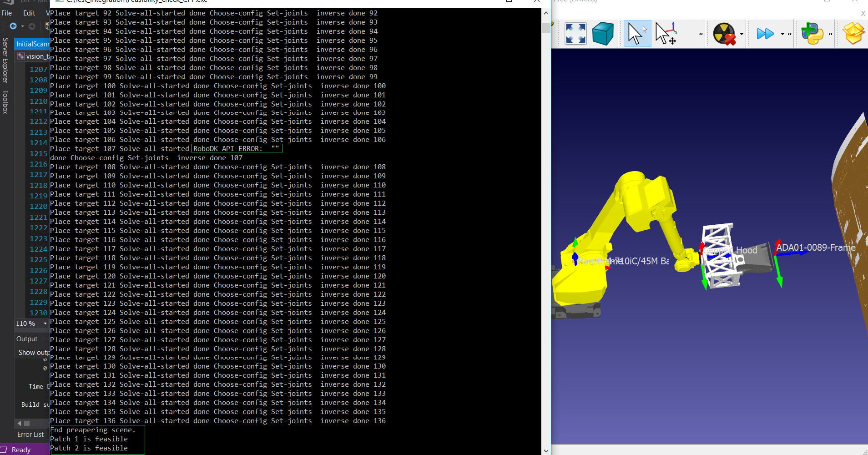Switch to the InitialScann document tab
Viewport: 868px width, 455px height.
click(32, 44)
